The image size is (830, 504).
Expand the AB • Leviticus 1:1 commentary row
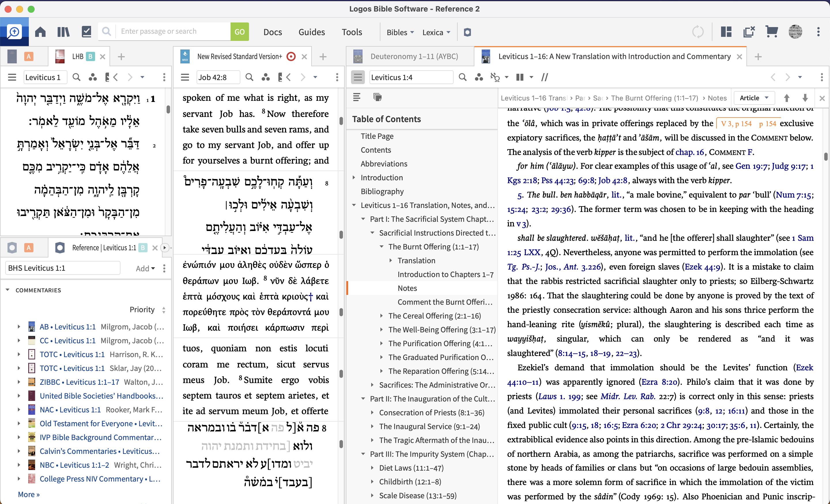(x=18, y=327)
